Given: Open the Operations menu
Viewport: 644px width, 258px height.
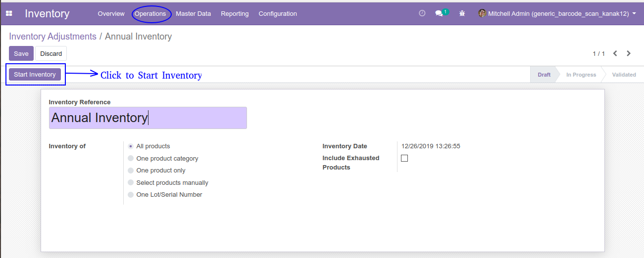Looking at the screenshot, I should 150,14.
